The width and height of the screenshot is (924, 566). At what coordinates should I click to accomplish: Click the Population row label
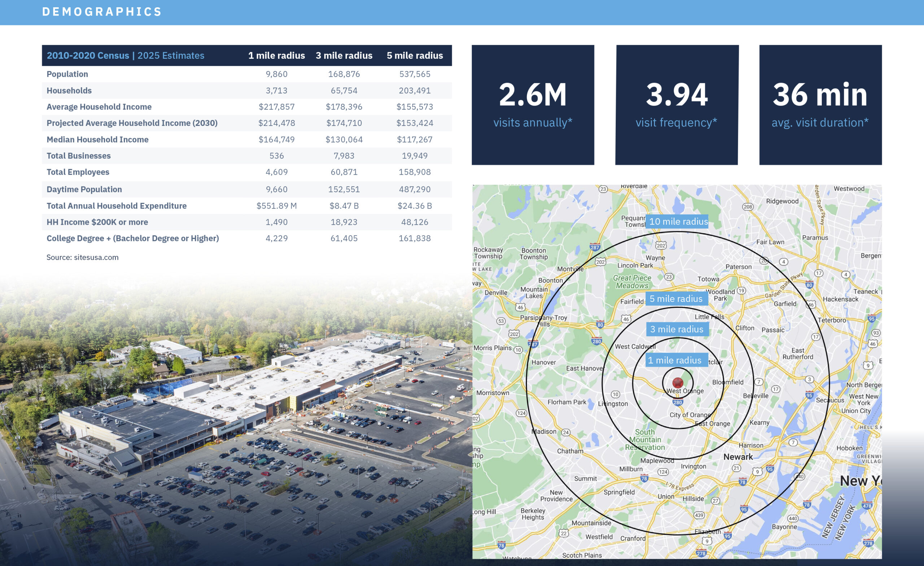coord(67,74)
